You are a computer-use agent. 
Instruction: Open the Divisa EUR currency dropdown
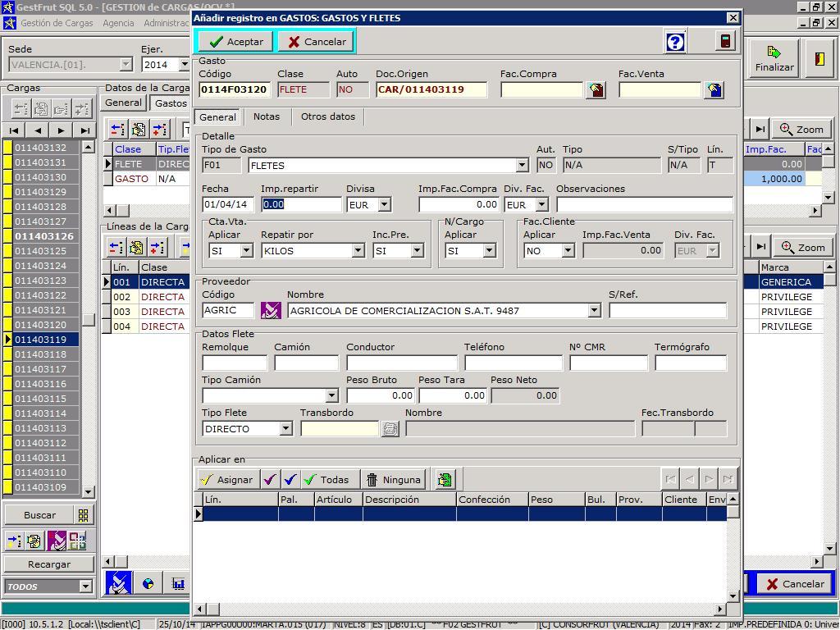click(384, 205)
